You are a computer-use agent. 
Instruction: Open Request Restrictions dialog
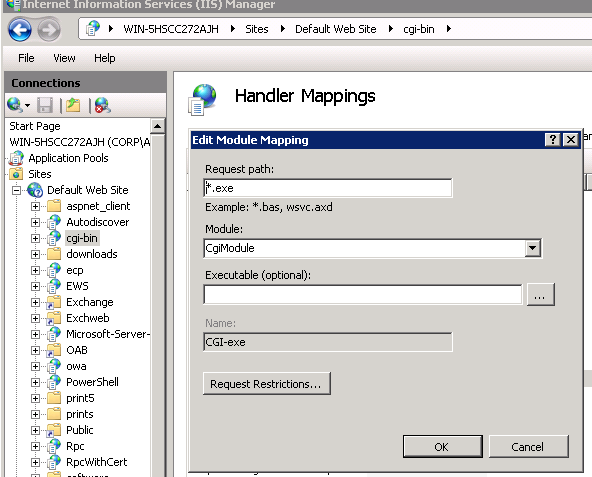pos(267,384)
